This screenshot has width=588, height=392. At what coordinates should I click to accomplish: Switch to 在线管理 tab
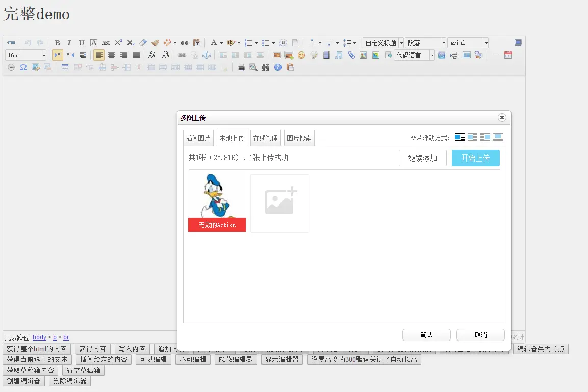coord(266,138)
